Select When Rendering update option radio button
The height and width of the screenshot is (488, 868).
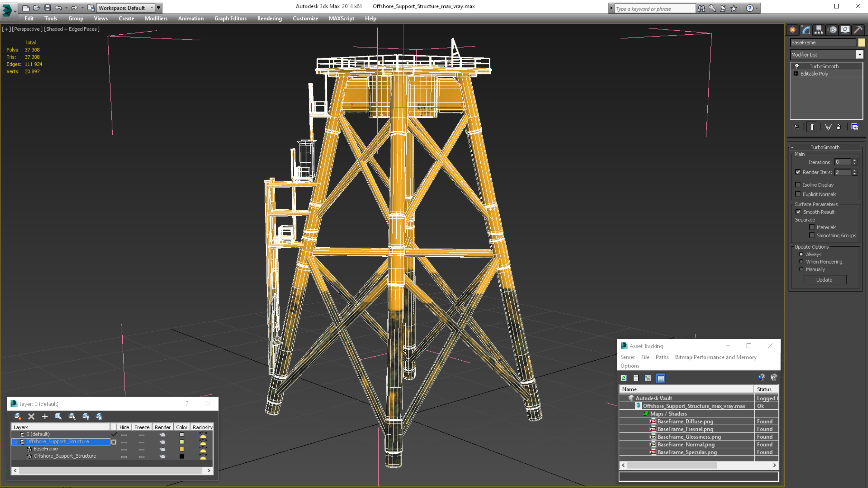click(801, 261)
